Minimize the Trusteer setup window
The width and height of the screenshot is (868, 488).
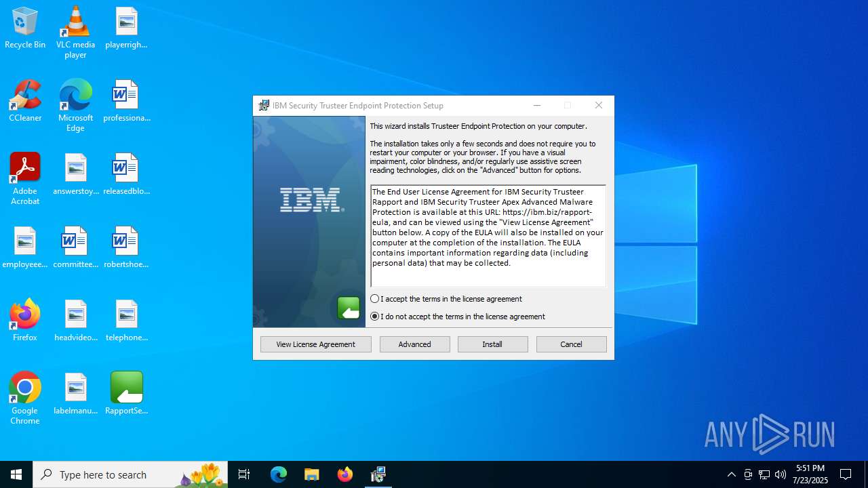pos(537,106)
